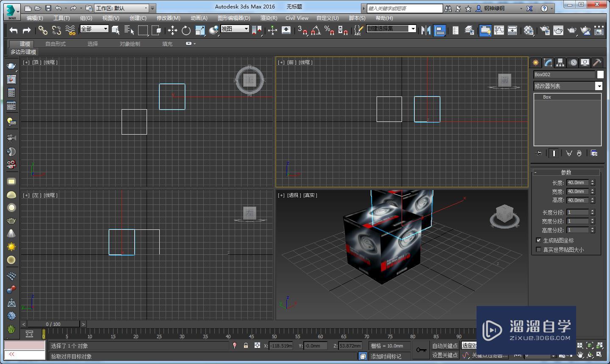The width and height of the screenshot is (610, 364).
Task: Select the Move tool in main toolbar
Action: tap(172, 30)
